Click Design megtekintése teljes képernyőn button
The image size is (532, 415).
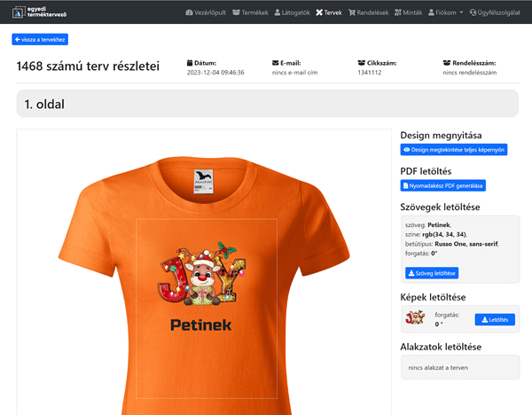point(454,150)
